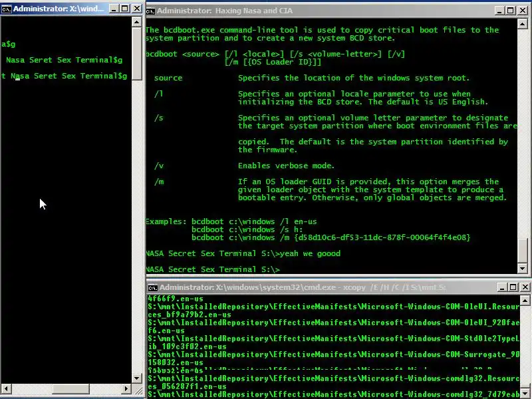This screenshot has height=399, width=532.
Task: Click '4f66f9.en-us' line in xcopy window
Action: pos(176,299)
